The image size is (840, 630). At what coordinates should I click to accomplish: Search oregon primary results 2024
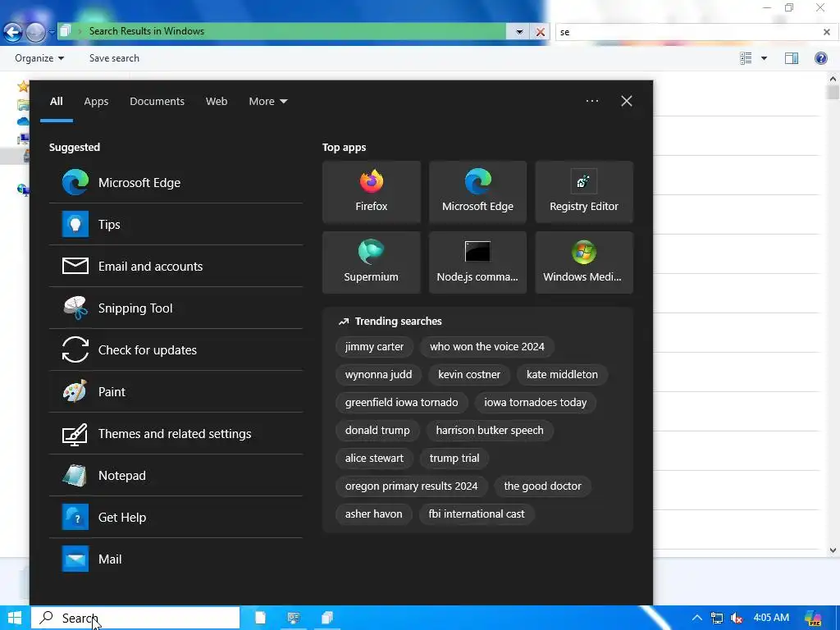tap(411, 486)
